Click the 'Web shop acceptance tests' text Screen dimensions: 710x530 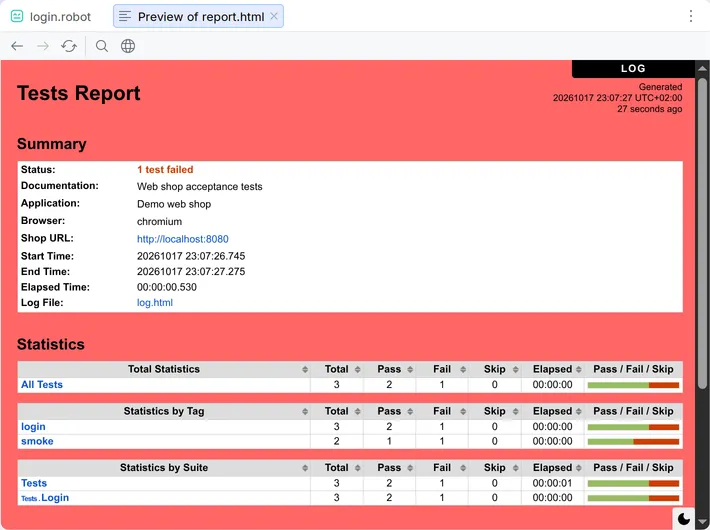(x=200, y=187)
